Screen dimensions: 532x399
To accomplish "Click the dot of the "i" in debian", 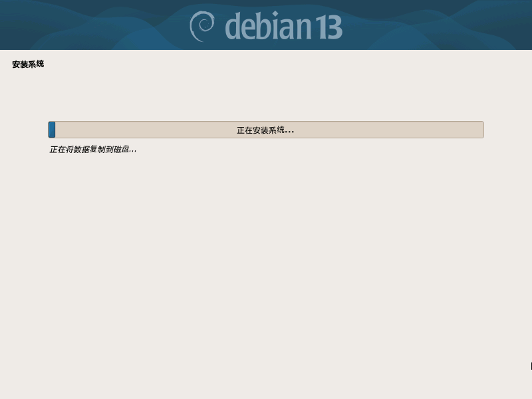I will (275, 14).
